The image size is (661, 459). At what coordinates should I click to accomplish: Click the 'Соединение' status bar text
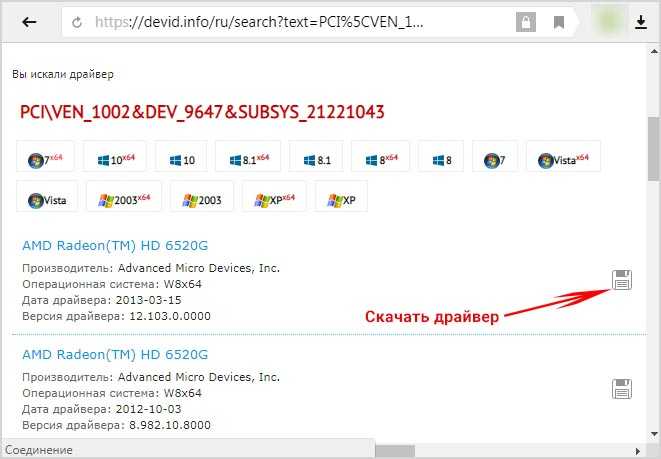tap(39, 450)
